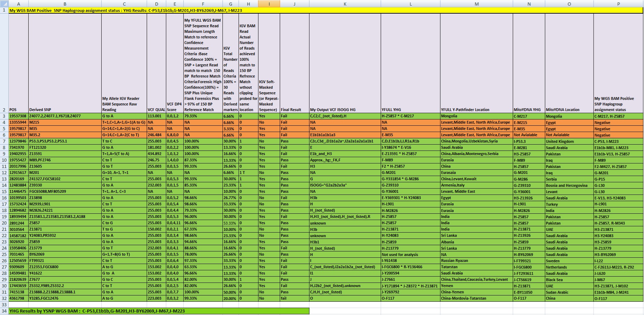Click the Derived SNP cell 'M215'
The height and width of the screenshot is (315, 644).
click(65, 122)
